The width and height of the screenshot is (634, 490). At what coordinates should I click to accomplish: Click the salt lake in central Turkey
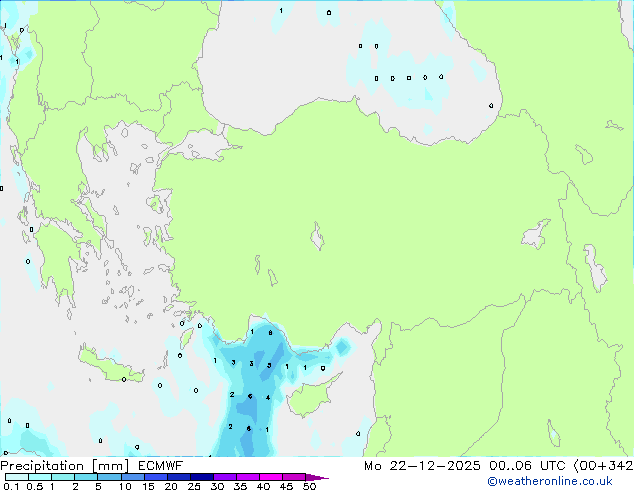pyautogui.click(x=317, y=237)
